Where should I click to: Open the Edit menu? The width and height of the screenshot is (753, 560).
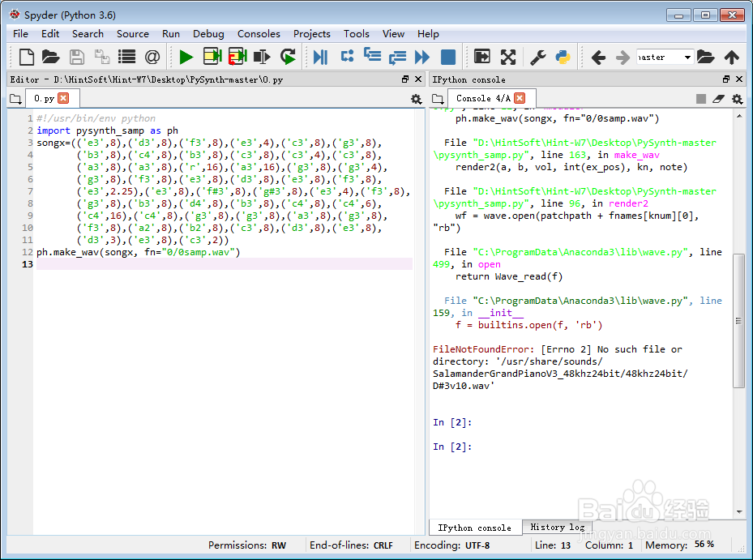point(50,33)
